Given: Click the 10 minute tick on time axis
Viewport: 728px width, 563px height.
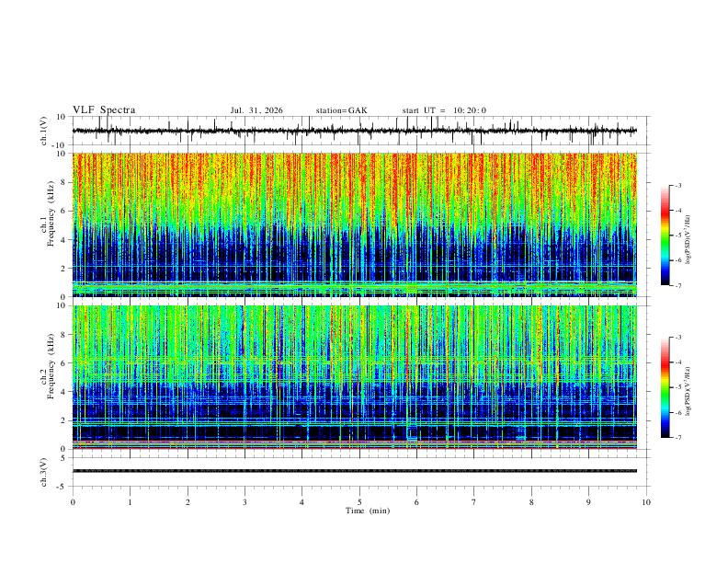Looking at the screenshot, I should click(646, 502).
